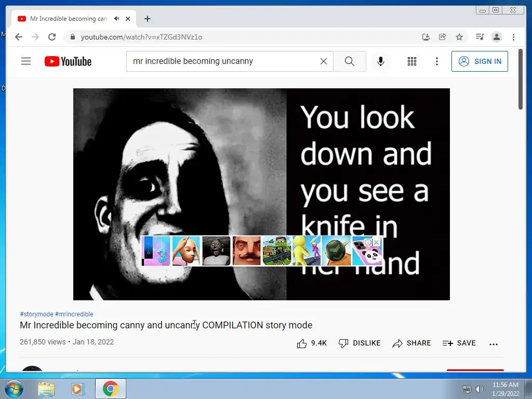Viewport: 532px width, 399px height.
Task: Open the #mrincredible hashtag
Action: tap(74, 314)
